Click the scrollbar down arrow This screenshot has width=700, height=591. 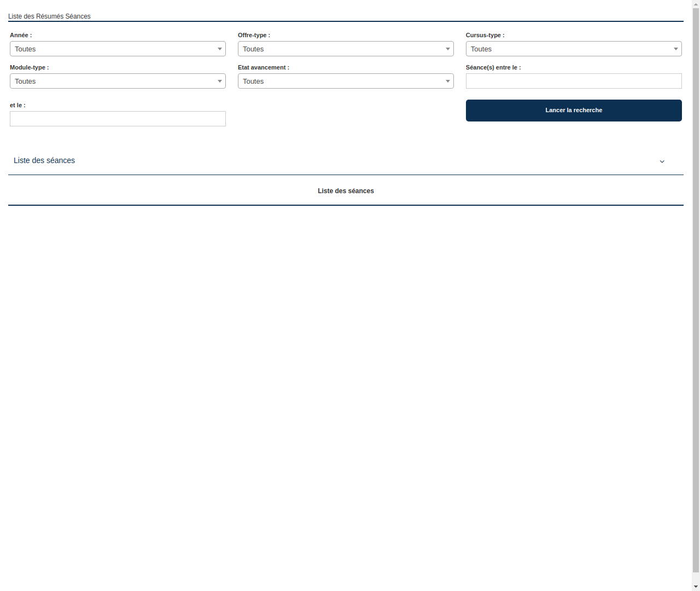click(x=696, y=587)
